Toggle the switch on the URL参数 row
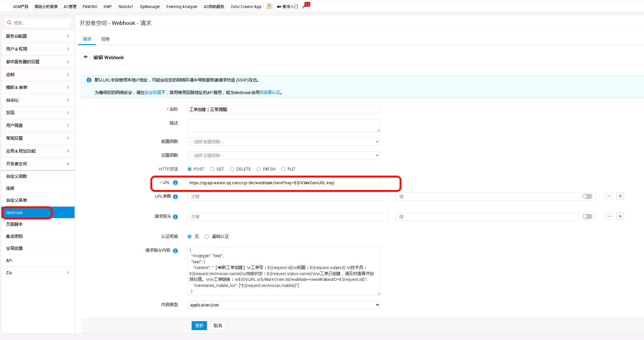This screenshot has width=644, height=340. coord(587,196)
